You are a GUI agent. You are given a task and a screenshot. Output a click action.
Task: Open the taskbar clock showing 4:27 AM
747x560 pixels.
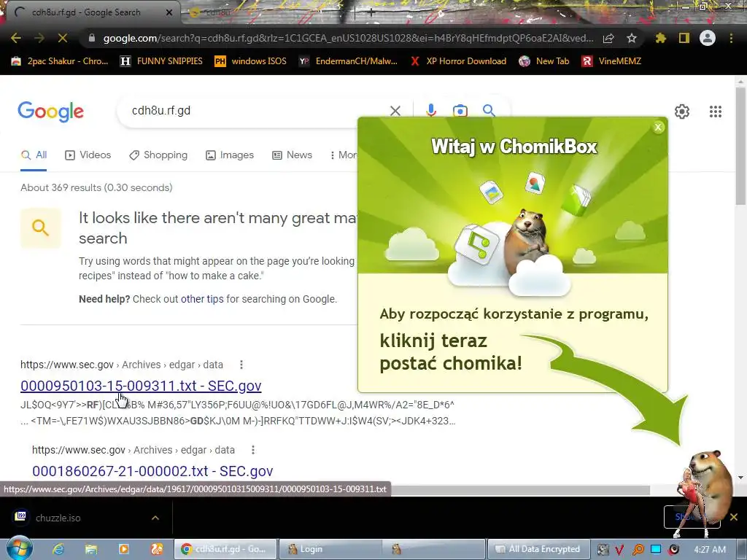coord(711,550)
